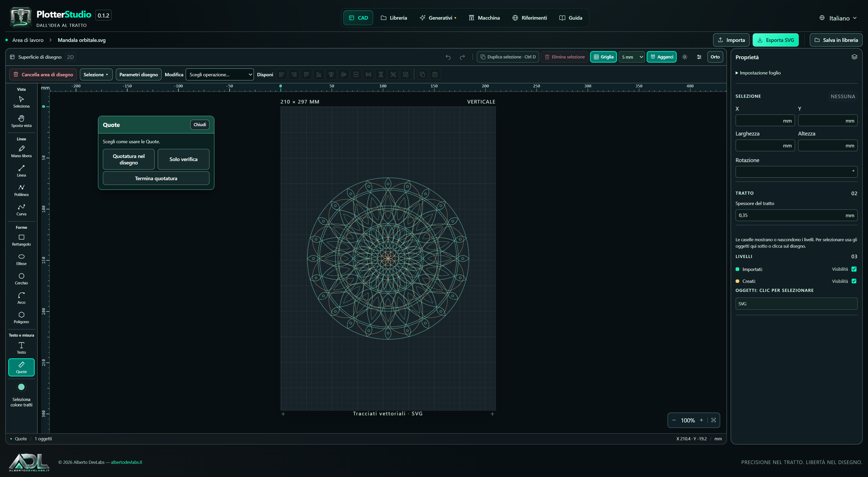This screenshot has height=477, width=868.
Task: Click the align left icon in Disponi
Action: (x=282, y=74)
